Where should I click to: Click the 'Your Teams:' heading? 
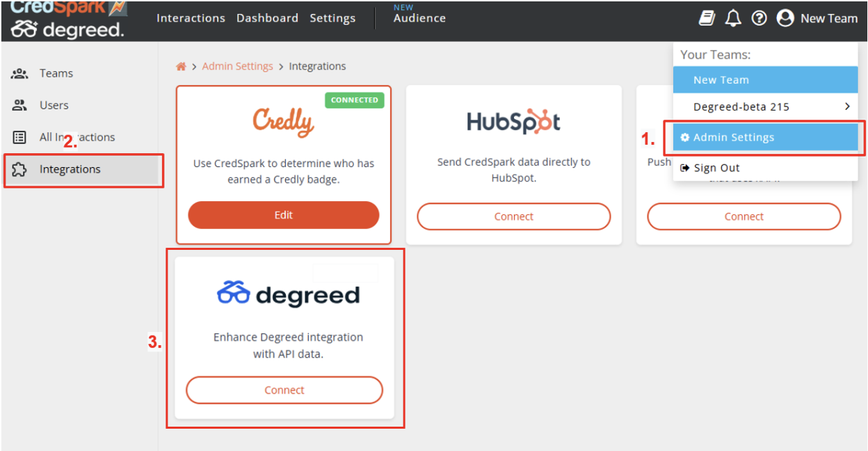[715, 54]
